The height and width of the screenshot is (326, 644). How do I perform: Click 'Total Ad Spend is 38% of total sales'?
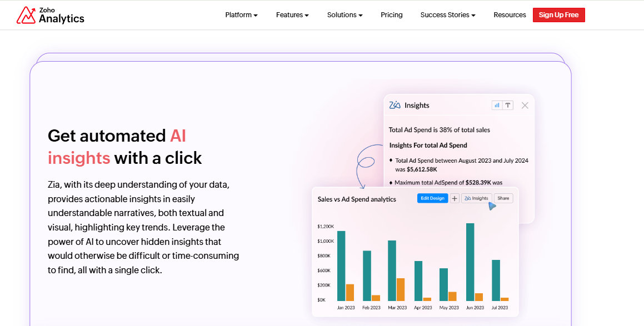(439, 130)
